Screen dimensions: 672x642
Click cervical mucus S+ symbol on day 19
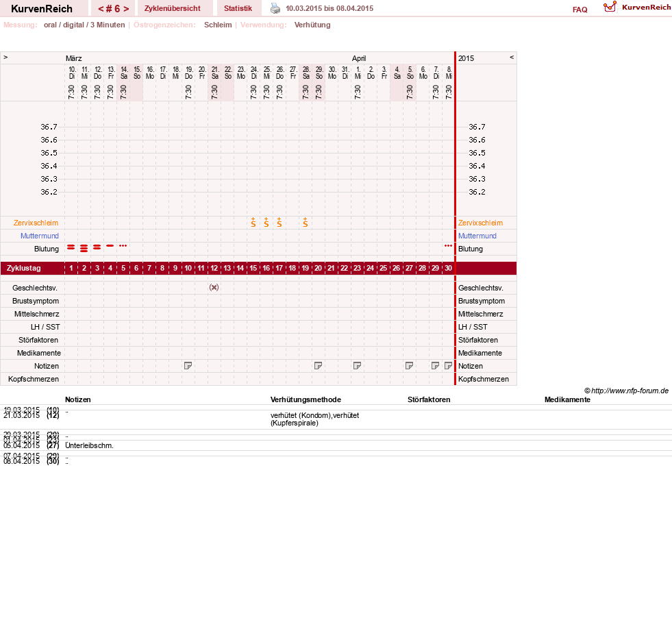[x=305, y=222]
